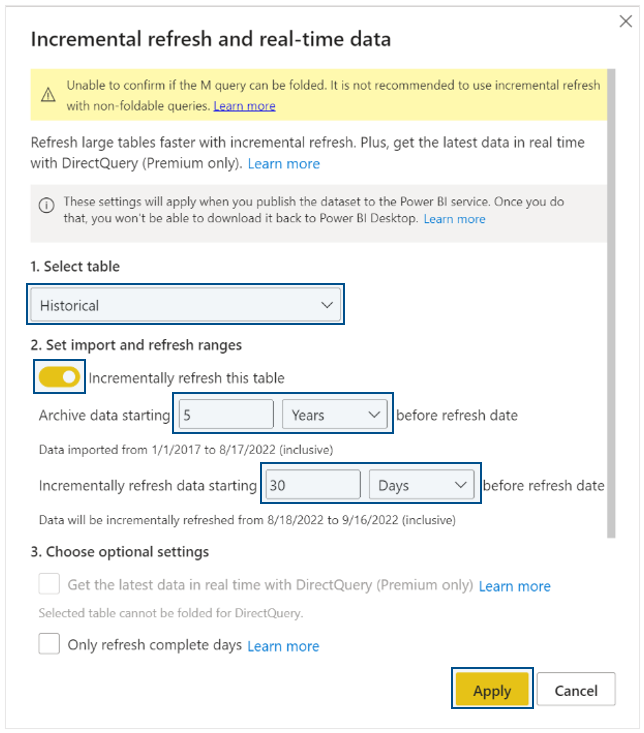644x733 pixels.
Task: Click the Apply button
Action: click(x=492, y=689)
